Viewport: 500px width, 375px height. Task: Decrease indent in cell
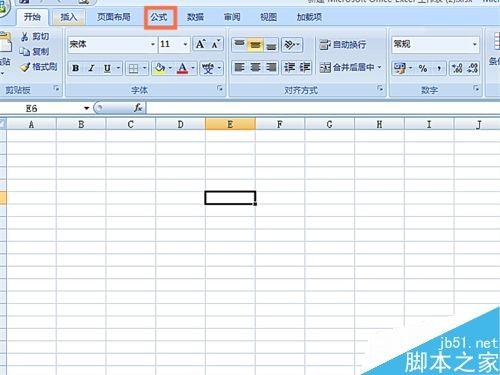pyautogui.click(x=289, y=68)
